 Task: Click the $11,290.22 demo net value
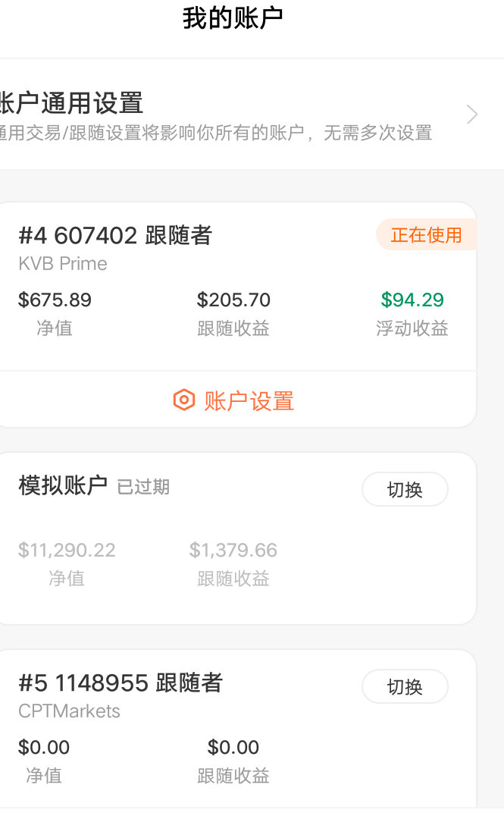click(x=67, y=550)
